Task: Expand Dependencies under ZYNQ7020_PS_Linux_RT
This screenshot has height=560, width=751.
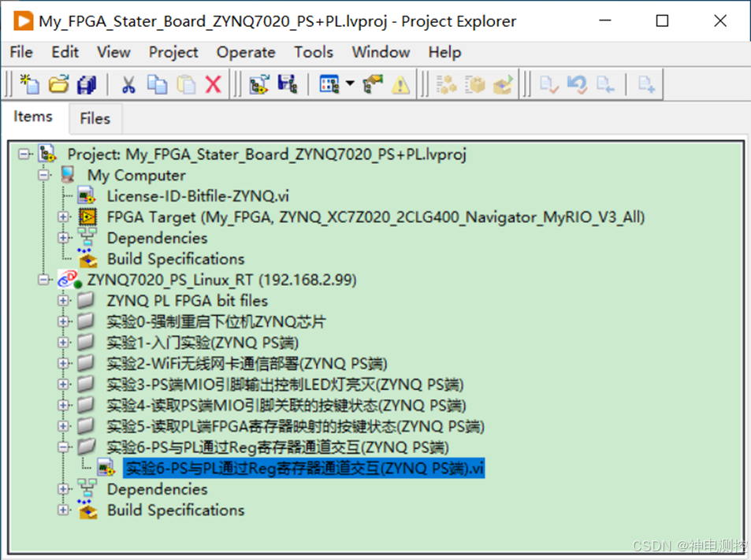Action: (63, 488)
